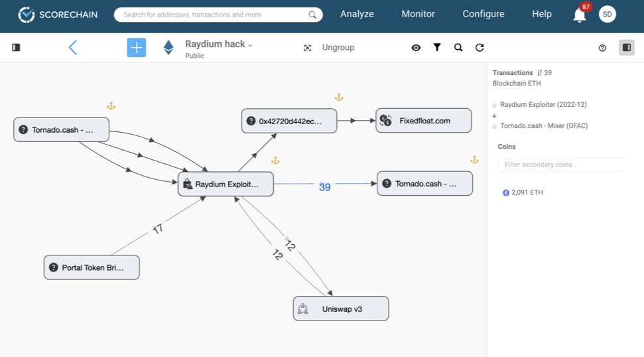Open the Monitor menu
The width and height of the screenshot is (644, 357).
click(418, 14)
